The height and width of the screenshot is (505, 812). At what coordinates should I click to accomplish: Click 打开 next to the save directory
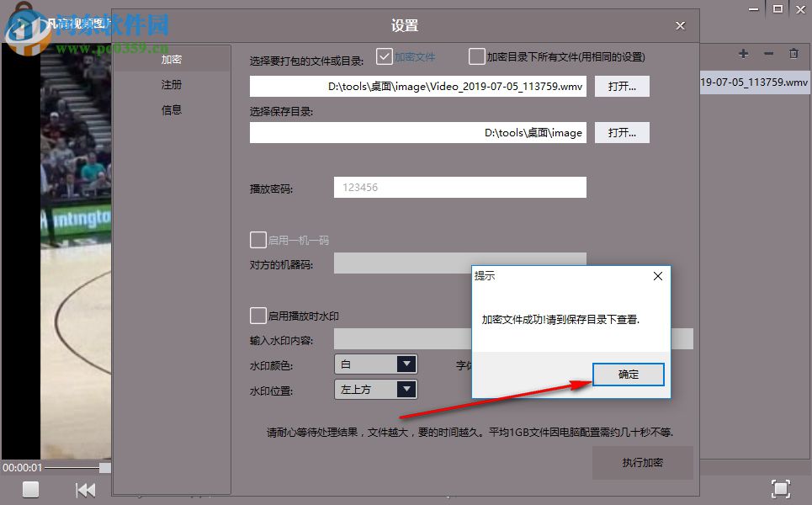pos(622,132)
